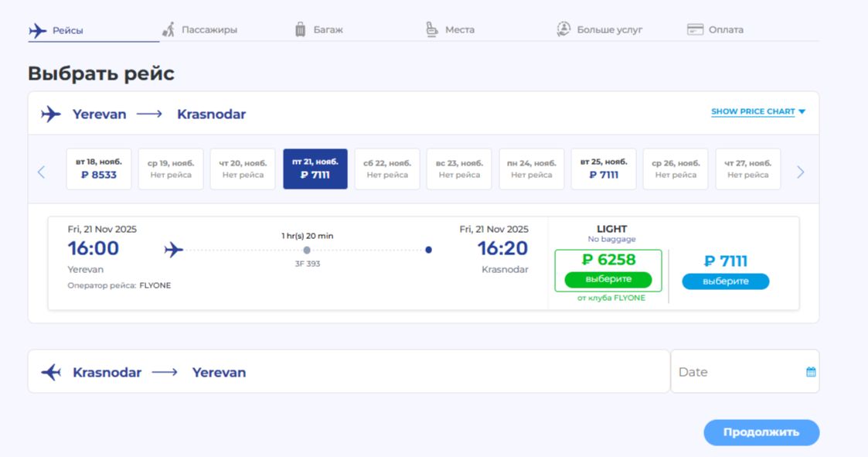This screenshot has height=457, width=868.
Task: Select the вт 25 ноя date for ₽7111
Action: pos(604,169)
